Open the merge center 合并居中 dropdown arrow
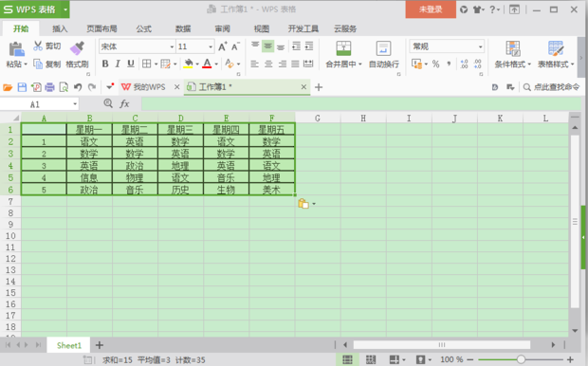 click(x=360, y=64)
